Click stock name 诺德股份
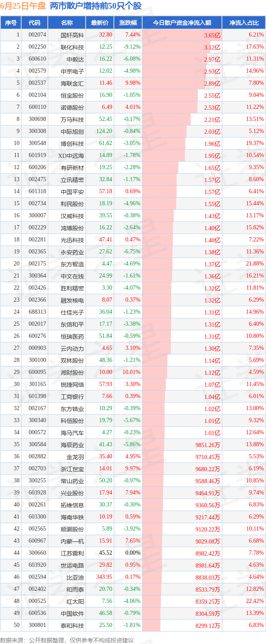The image size is (266, 644). point(72,108)
